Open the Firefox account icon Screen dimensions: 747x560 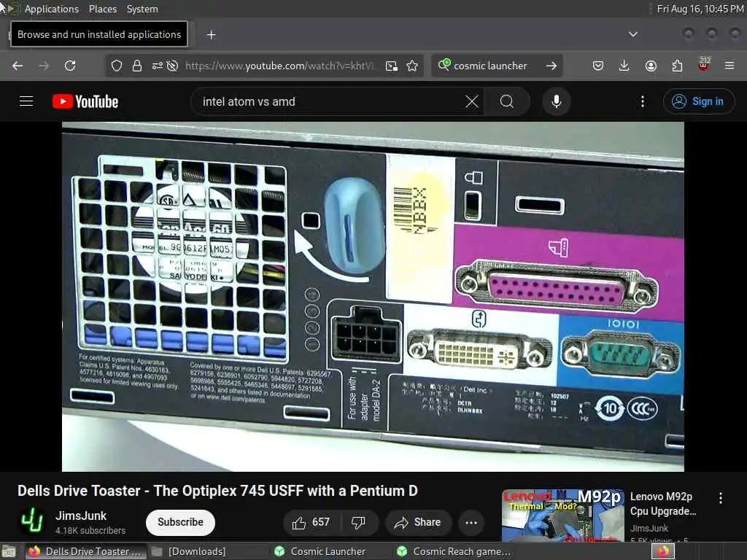(651, 66)
